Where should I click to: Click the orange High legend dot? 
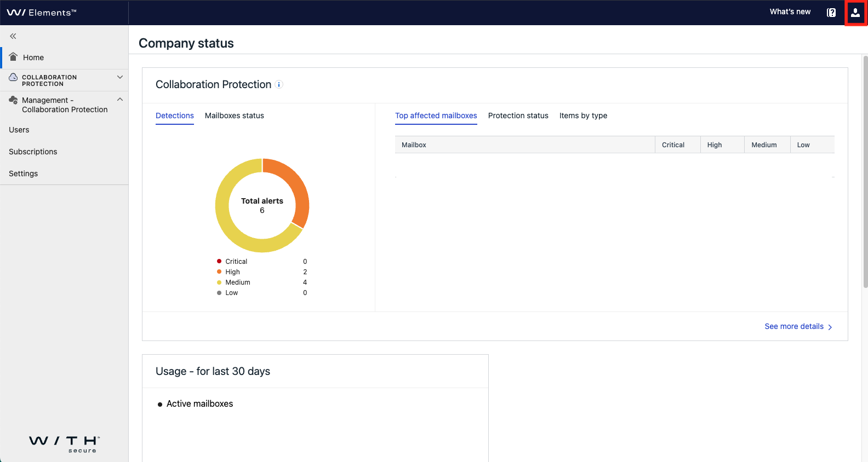click(219, 272)
